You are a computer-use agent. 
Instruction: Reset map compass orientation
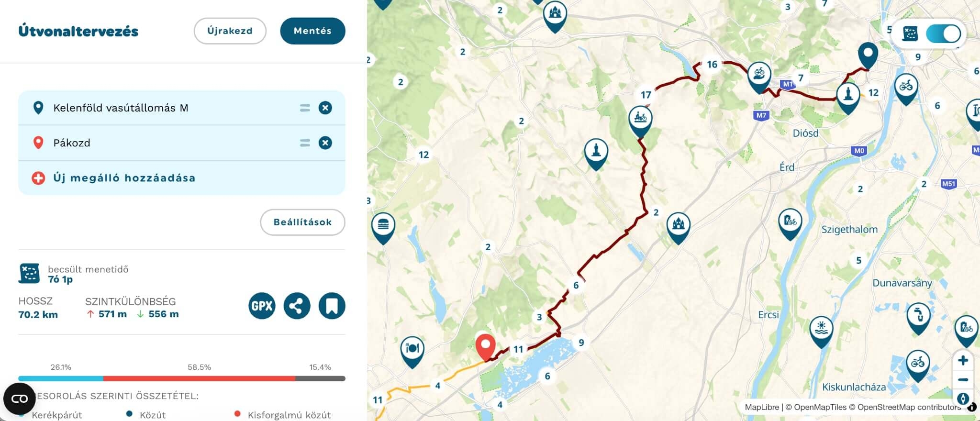coord(963,398)
